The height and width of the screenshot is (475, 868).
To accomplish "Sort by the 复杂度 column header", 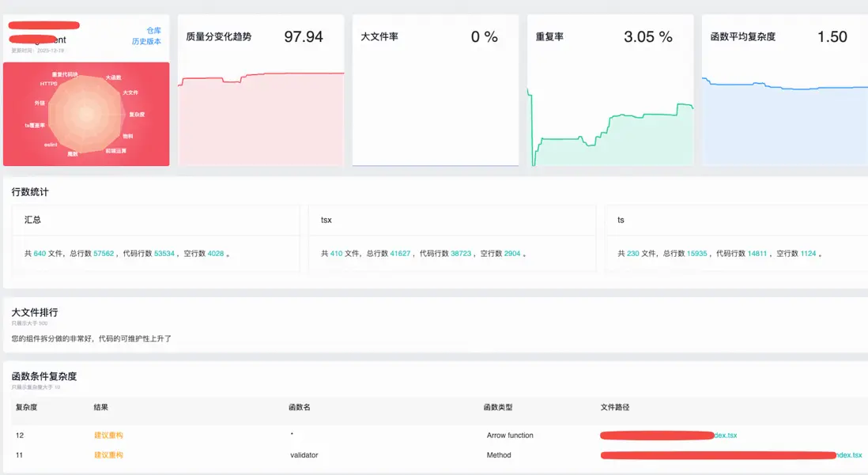I will coord(27,408).
